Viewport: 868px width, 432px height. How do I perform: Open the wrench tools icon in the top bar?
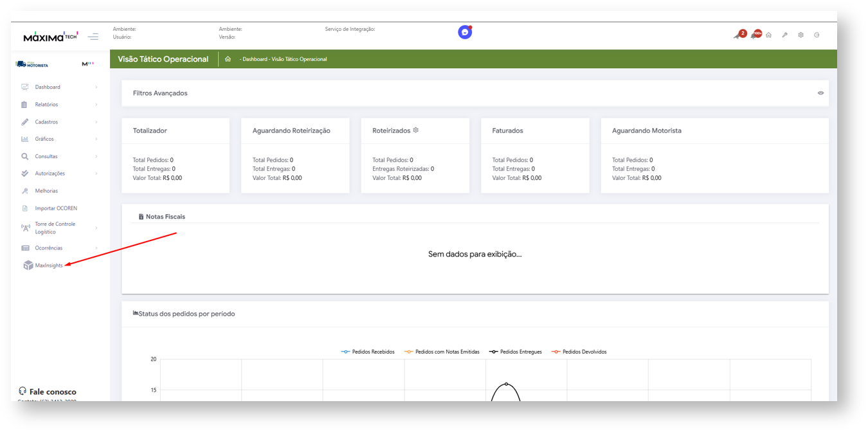[x=784, y=35]
